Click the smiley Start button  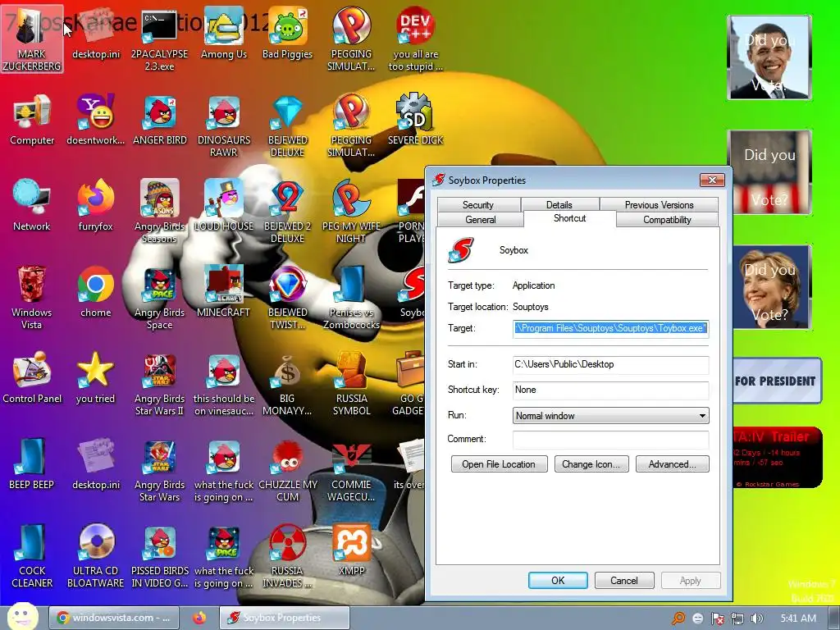(x=22, y=617)
